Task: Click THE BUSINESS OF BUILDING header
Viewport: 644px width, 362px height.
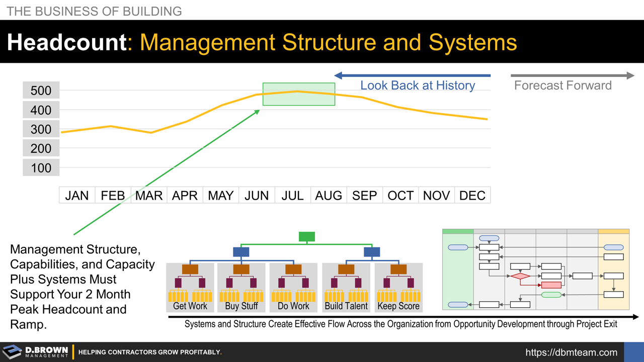Action: pyautogui.click(x=95, y=11)
